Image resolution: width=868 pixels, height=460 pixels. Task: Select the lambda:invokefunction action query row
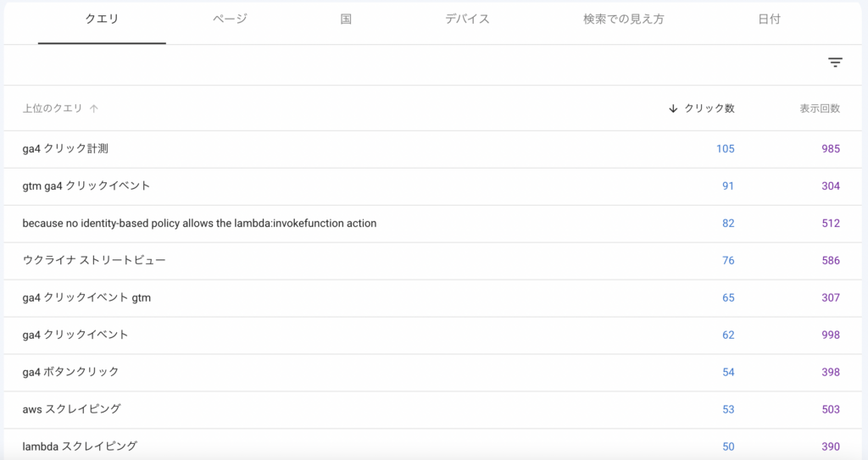(x=433, y=223)
